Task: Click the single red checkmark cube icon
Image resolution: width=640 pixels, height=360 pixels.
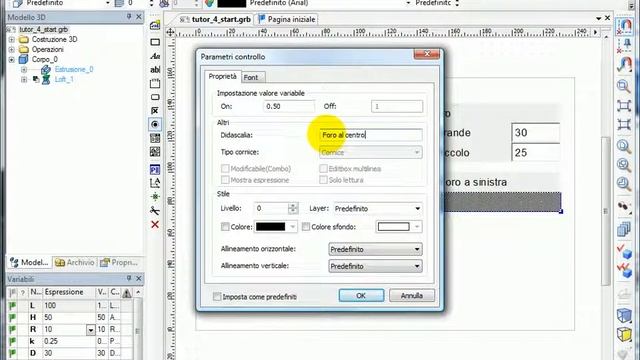Action: (x=624, y=251)
